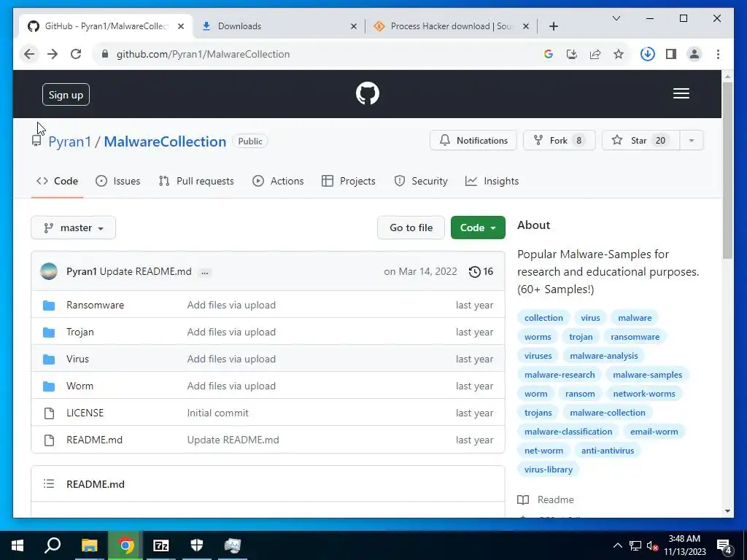Share this page icon
747x560 pixels.
coord(595,54)
